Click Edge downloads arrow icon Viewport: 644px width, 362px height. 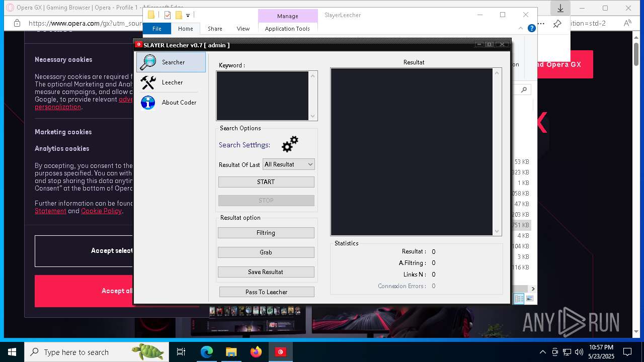pos(560,8)
